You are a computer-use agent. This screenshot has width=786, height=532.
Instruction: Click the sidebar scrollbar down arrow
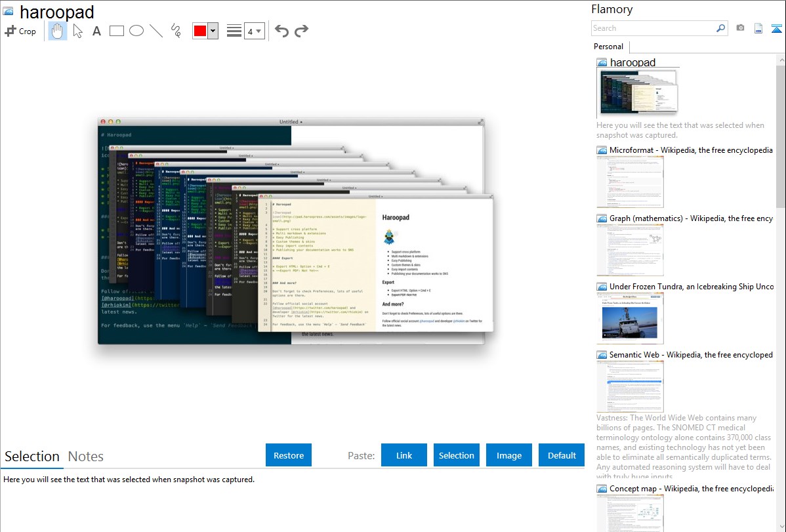pyautogui.click(x=781, y=527)
